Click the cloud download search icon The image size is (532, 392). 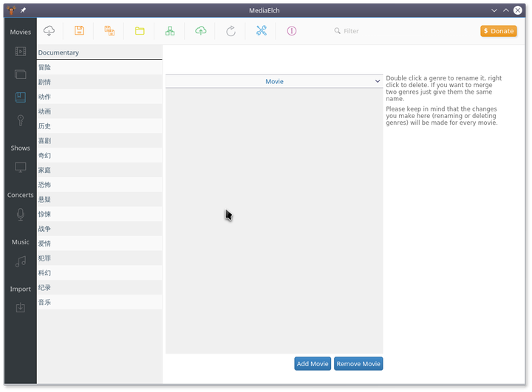tap(50, 31)
